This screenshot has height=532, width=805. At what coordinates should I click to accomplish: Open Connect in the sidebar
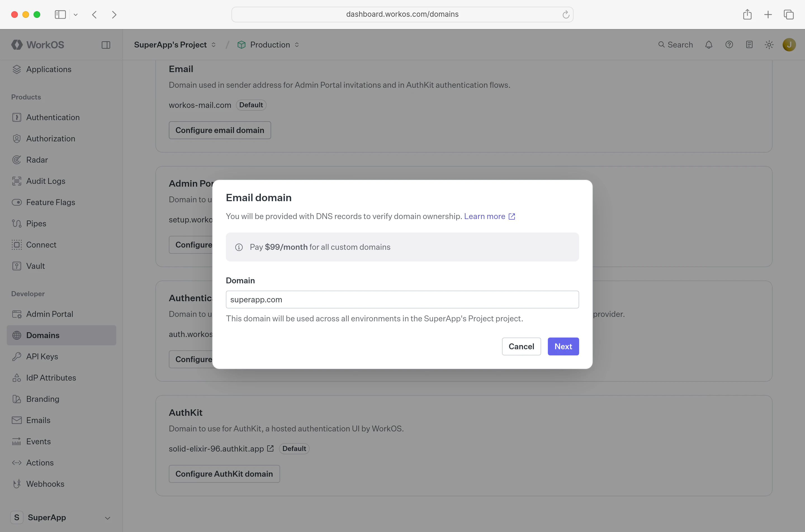click(x=61, y=245)
